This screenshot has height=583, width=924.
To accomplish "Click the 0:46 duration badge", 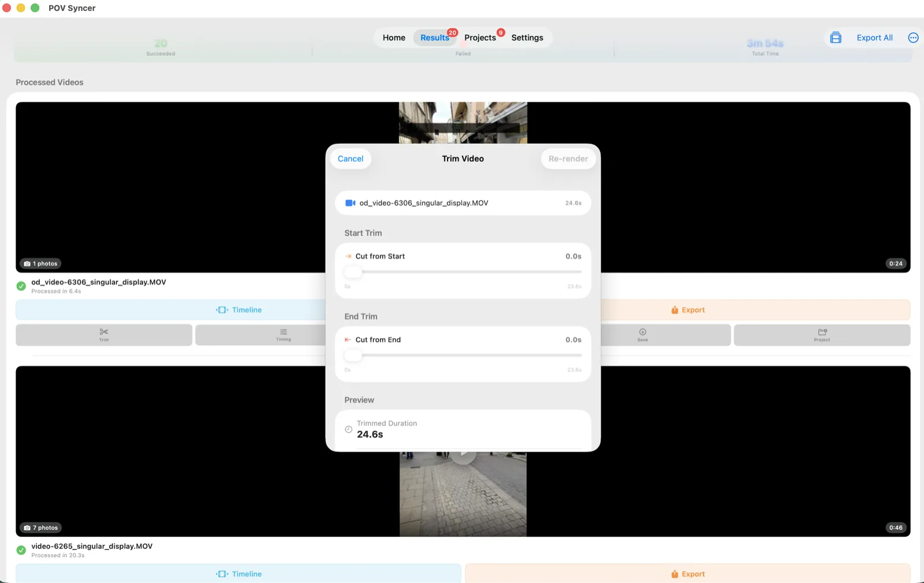I will pyautogui.click(x=896, y=528).
